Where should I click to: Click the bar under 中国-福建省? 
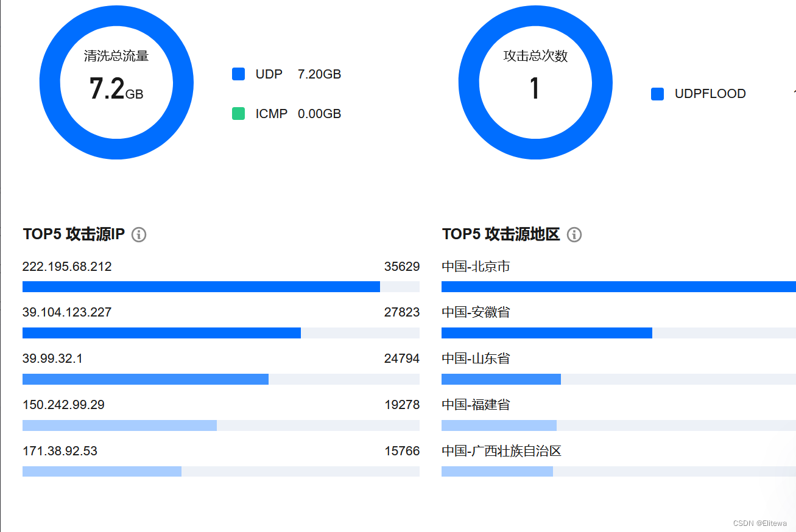click(x=499, y=425)
